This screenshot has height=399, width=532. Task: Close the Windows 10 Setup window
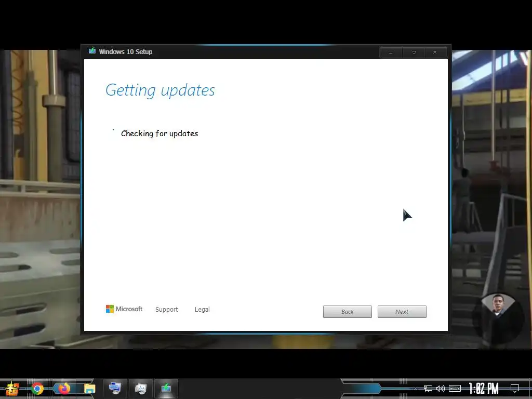435,52
